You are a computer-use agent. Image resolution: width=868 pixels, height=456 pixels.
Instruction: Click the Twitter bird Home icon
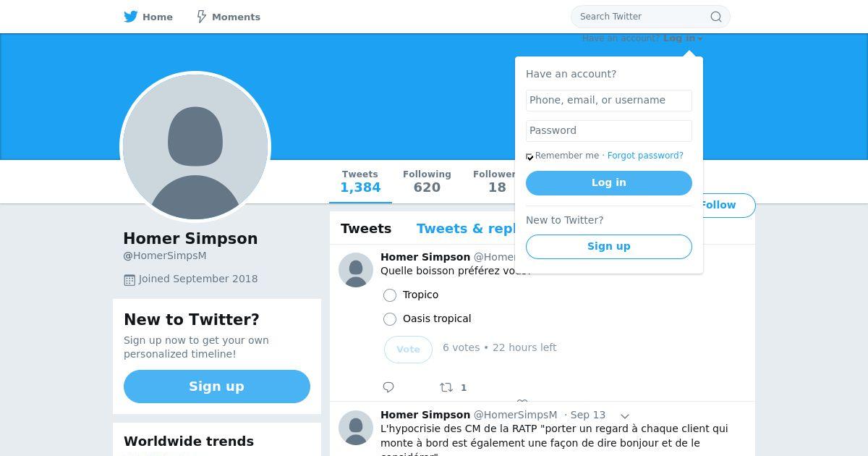[x=131, y=17]
